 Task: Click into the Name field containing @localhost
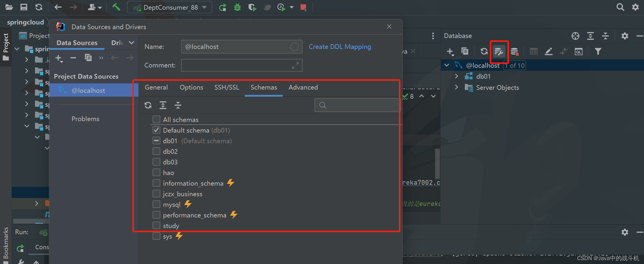click(x=242, y=47)
